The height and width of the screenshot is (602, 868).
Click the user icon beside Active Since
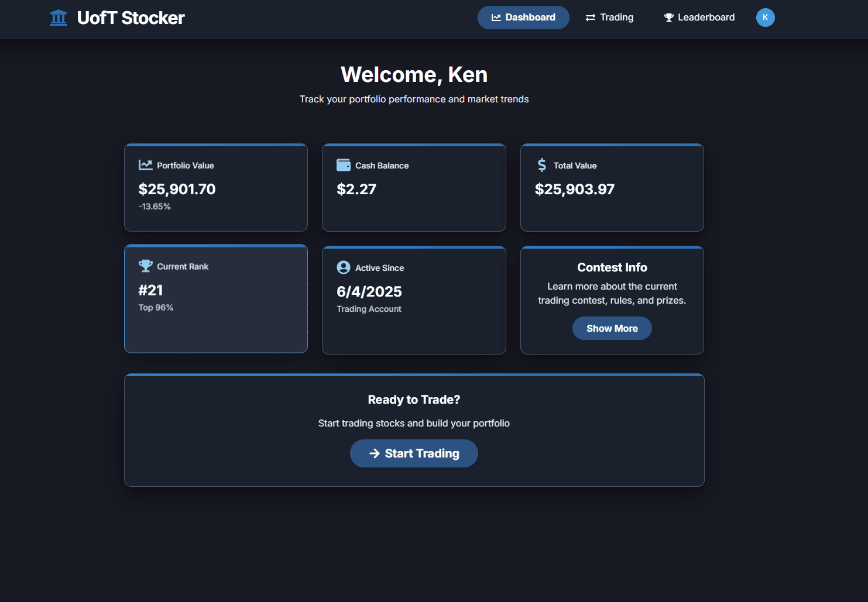tap(344, 267)
